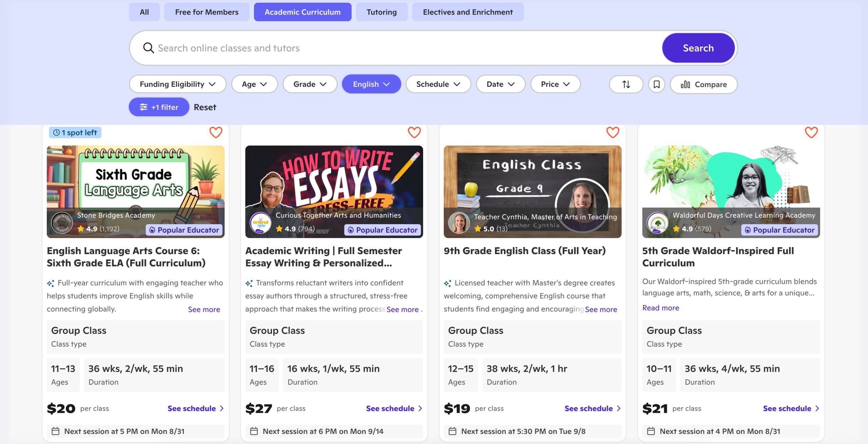Expand the English subject dropdown
Screen dimensions: 868x444
coord(371,84)
